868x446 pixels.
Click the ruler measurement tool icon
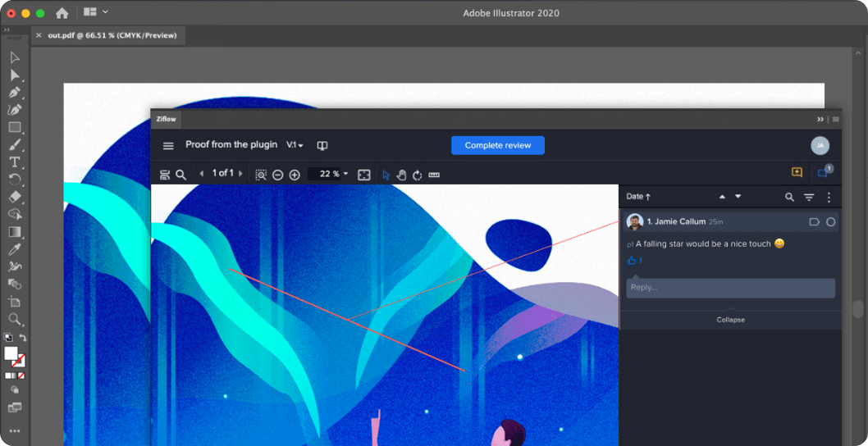pos(434,175)
